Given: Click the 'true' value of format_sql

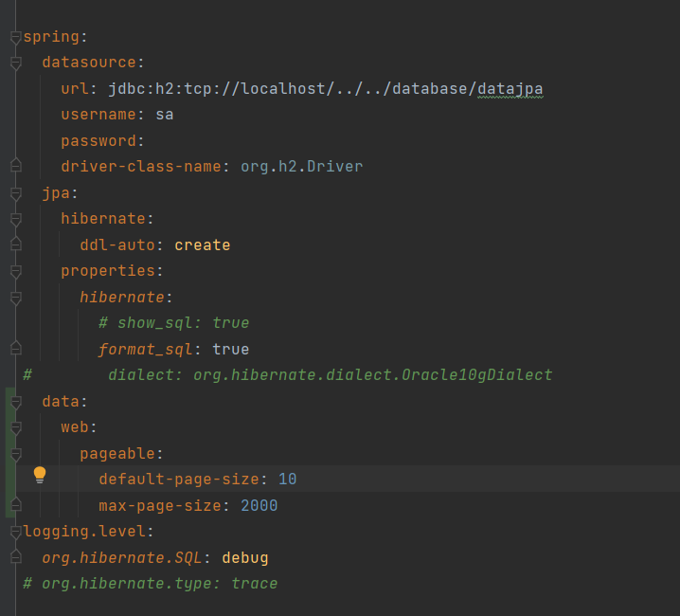Looking at the screenshot, I should 231,350.
